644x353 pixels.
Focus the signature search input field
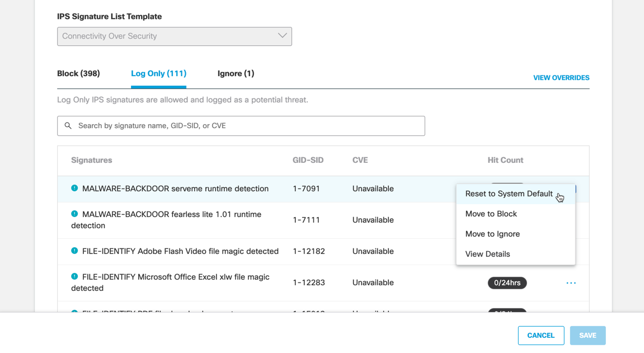coord(241,126)
